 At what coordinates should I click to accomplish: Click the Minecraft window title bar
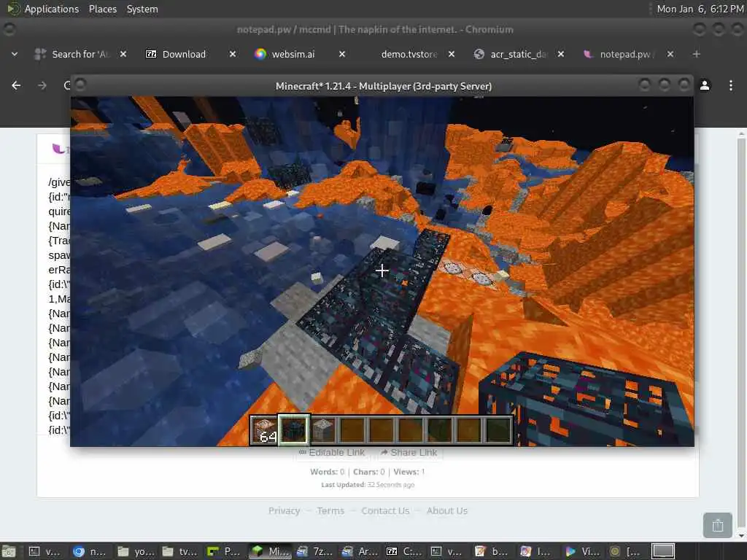[x=382, y=86]
